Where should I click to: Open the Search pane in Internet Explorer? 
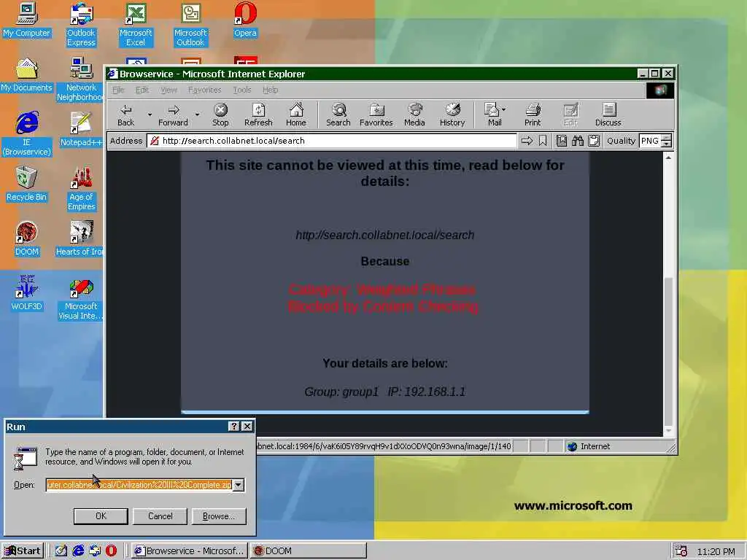pyautogui.click(x=338, y=114)
